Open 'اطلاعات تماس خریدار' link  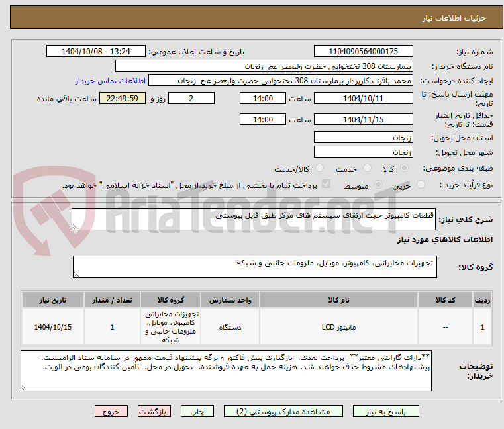110,81
